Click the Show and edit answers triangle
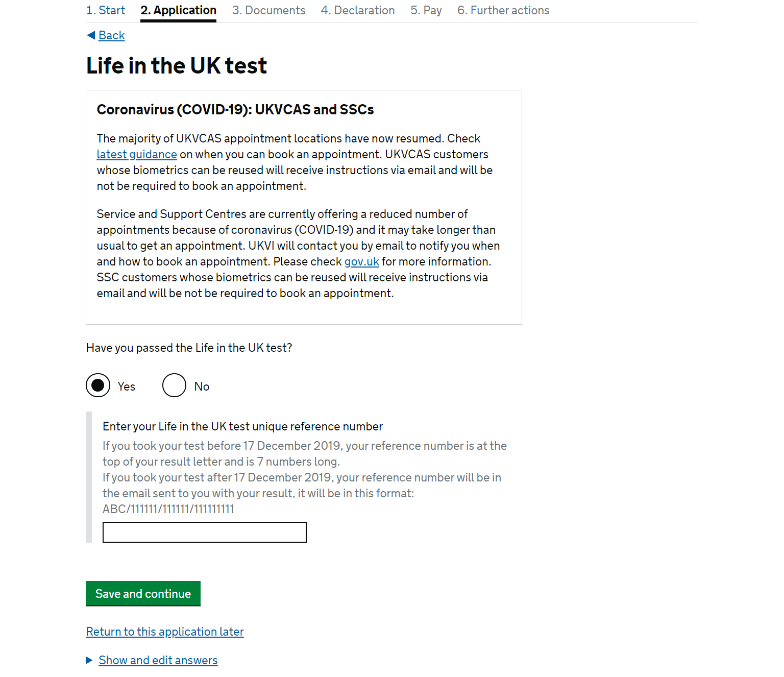Screen dimensions: 784x677 (89, 660)
